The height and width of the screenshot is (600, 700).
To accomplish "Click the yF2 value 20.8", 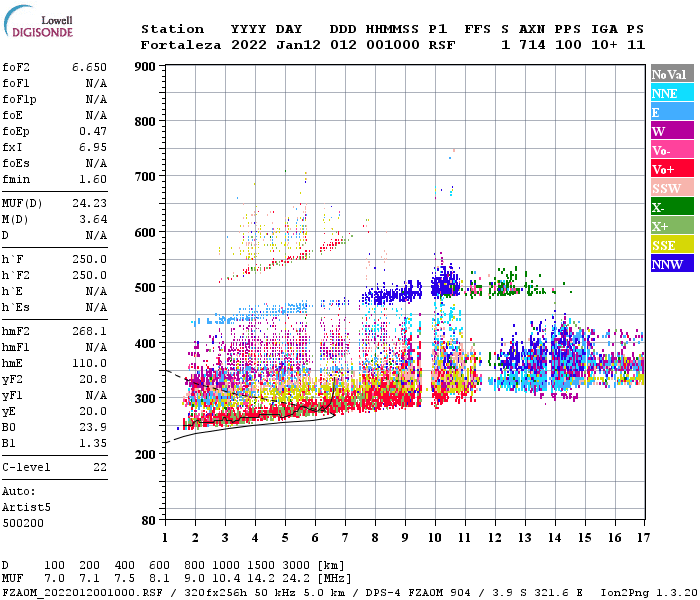I will tap(93, 379).
